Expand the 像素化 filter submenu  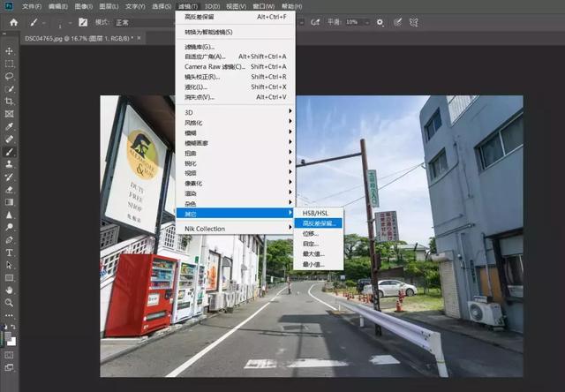(x=236, y=184)
